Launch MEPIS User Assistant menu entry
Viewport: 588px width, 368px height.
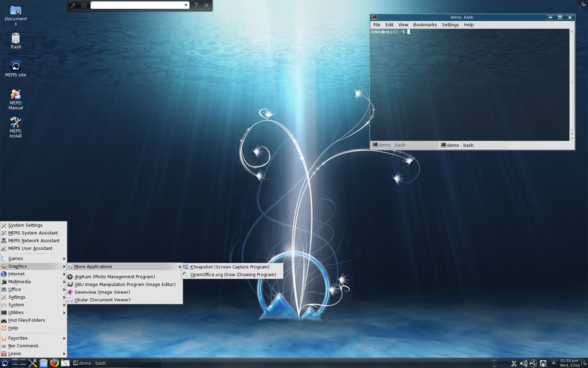(34, 248)
